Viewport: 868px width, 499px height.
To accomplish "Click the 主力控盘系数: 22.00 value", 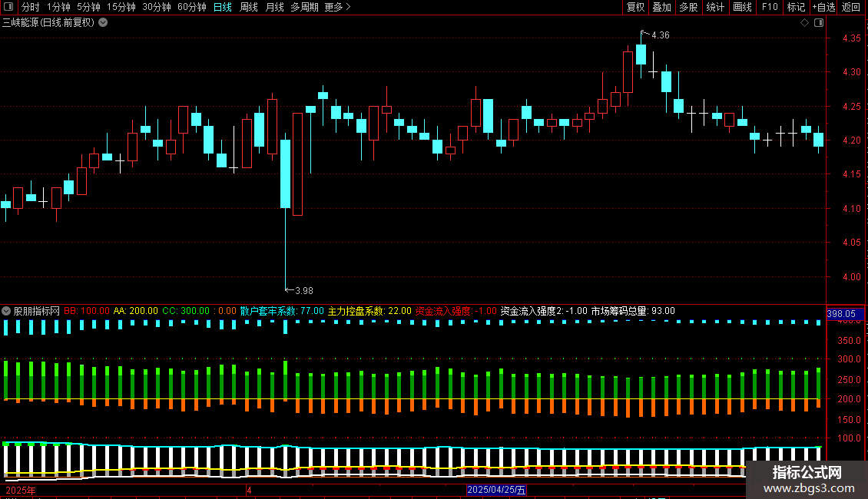I will (x=369, y=311).
